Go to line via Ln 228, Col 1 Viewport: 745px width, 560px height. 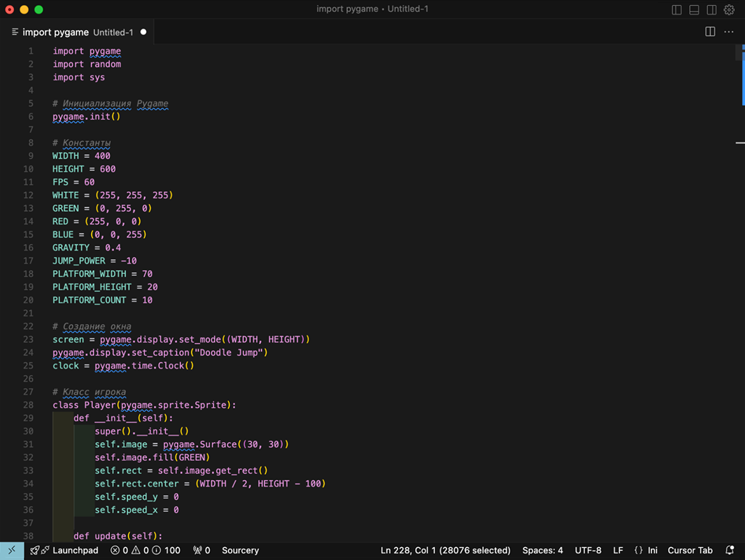tap(445, 550)
